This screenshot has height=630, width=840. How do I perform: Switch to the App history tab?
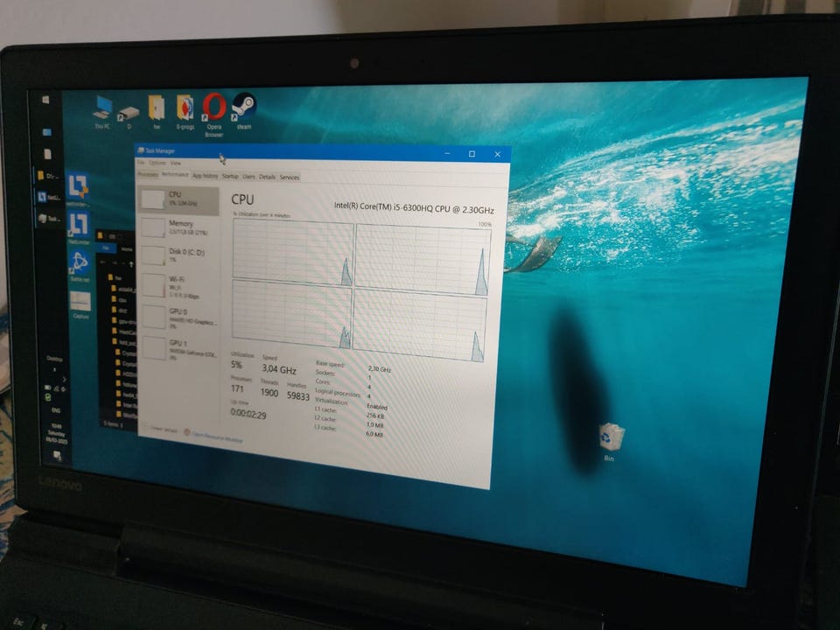(x=205, y=176)
